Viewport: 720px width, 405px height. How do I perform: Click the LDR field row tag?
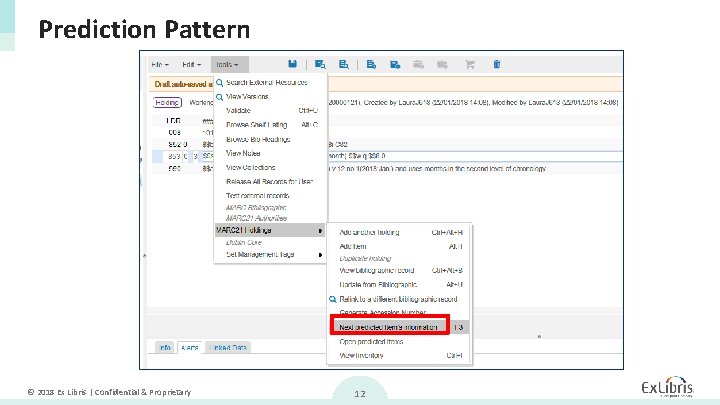(174, 121)
